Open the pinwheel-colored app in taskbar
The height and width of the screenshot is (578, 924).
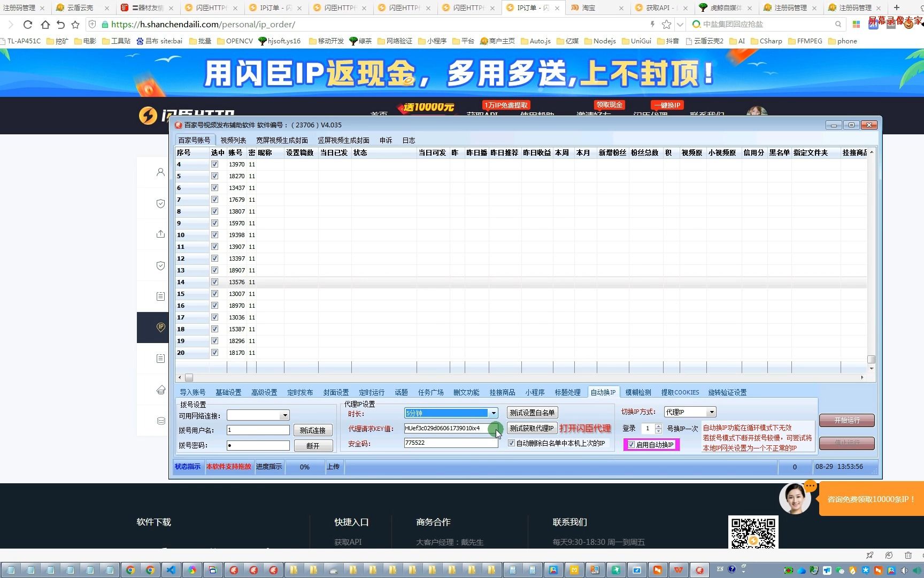[191, 570]
